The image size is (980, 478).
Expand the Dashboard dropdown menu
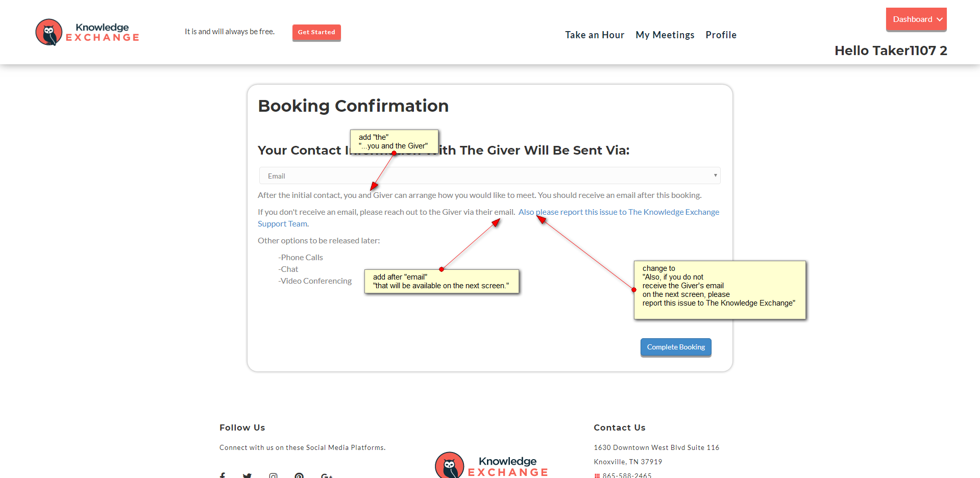(916, 19)
